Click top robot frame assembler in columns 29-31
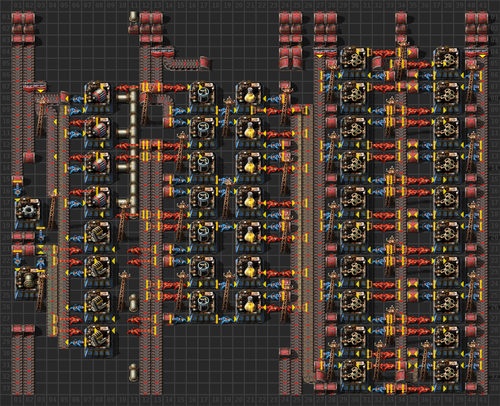Viewport: 500px width, 406px height. coord(355,63)
